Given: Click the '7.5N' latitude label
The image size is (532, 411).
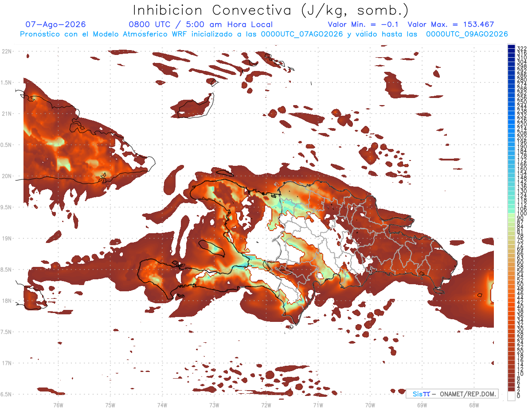Looking at the screenshot, I should tap(7, 332).
